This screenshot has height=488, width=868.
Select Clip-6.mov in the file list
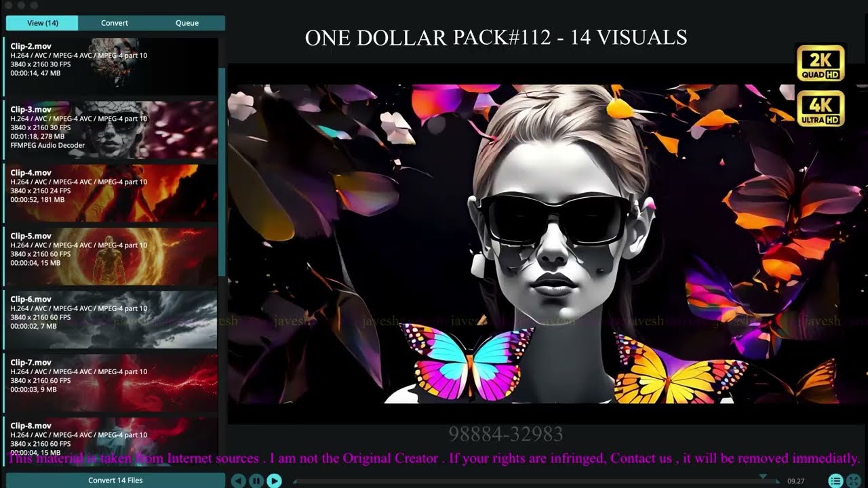tap(111, 319)
